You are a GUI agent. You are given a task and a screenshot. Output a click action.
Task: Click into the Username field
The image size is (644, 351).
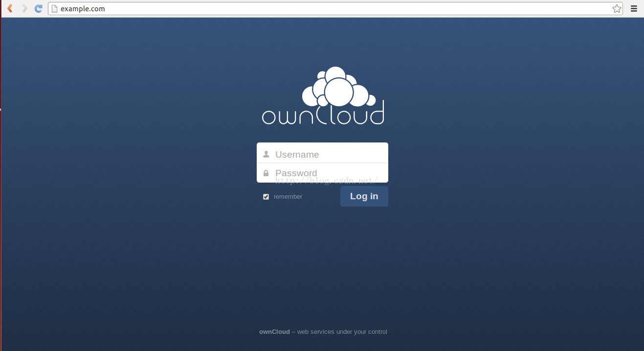tap(322, 153)
